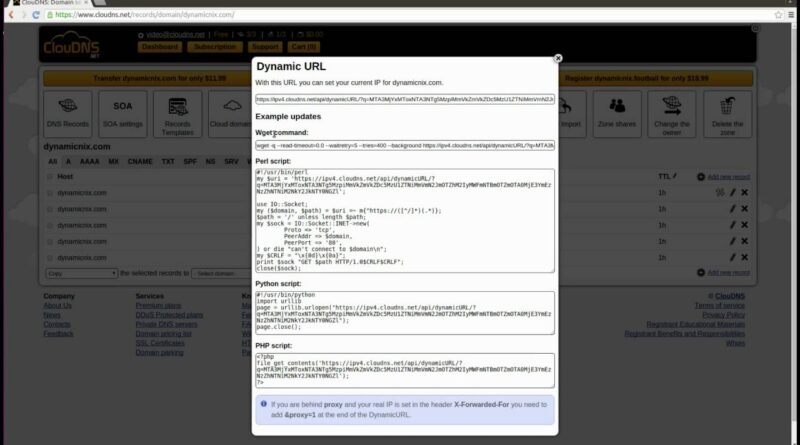This screenshot has width=800, height=445.
Task: Open the Zone shares tile
Action: (617, 114)
